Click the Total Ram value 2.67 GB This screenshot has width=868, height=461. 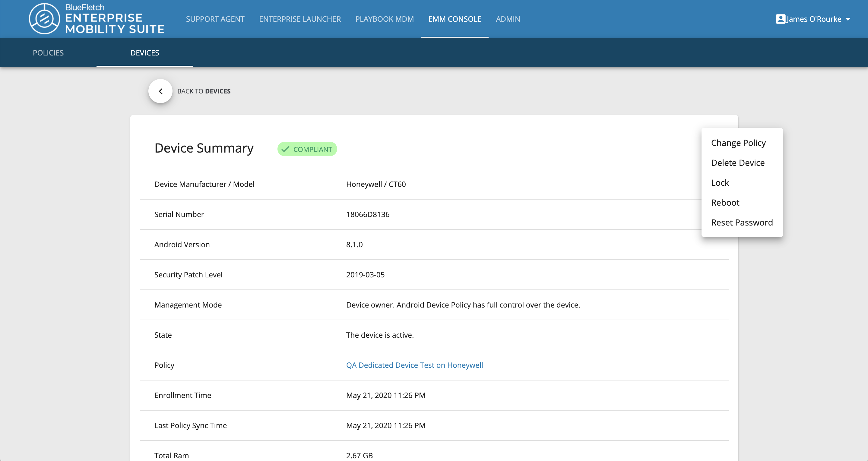click(x=359, y=456)
